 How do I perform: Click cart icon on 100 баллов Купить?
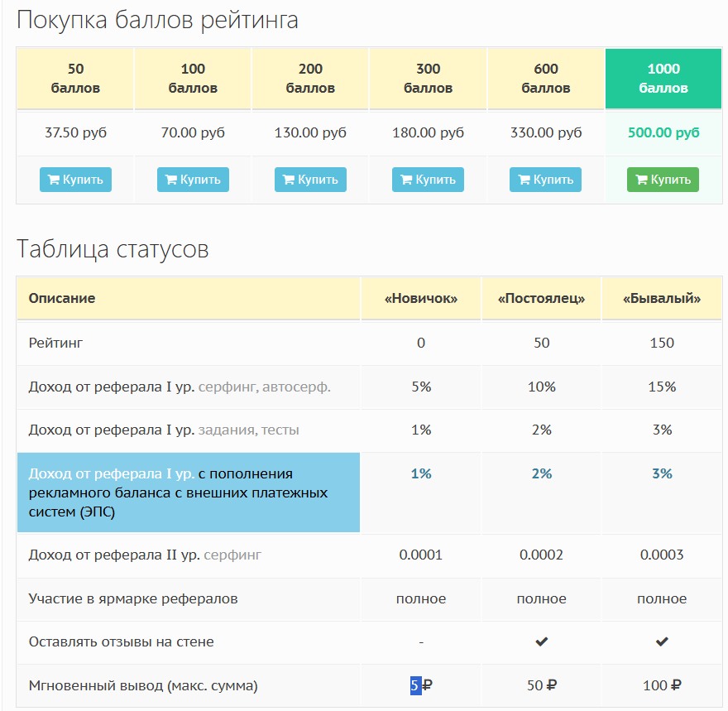coord(171,180)
